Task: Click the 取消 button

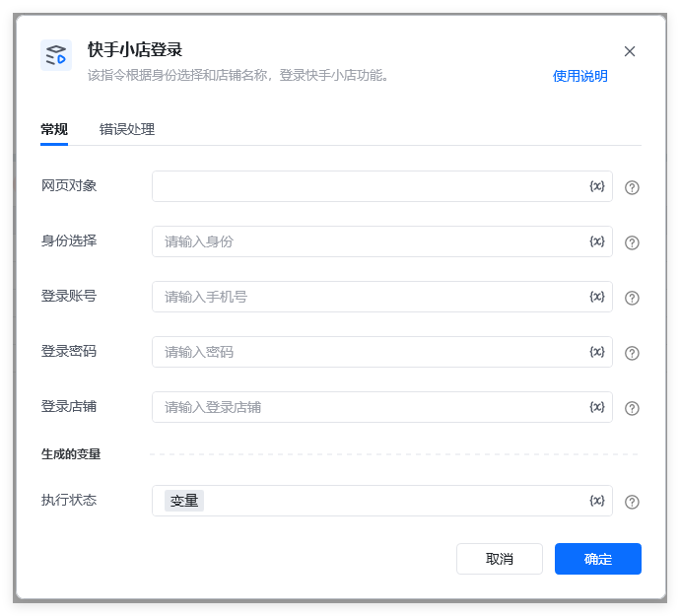Action: [x=499, y=559]
